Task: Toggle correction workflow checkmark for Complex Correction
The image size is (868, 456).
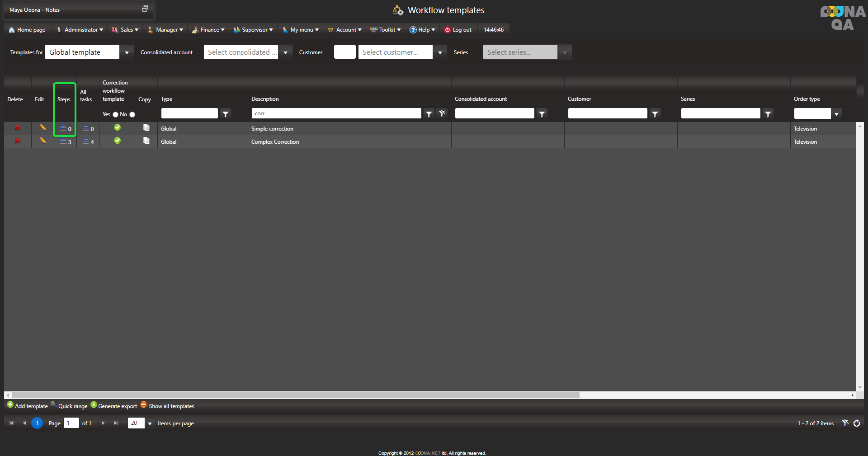Action: (x=117, y=141)
